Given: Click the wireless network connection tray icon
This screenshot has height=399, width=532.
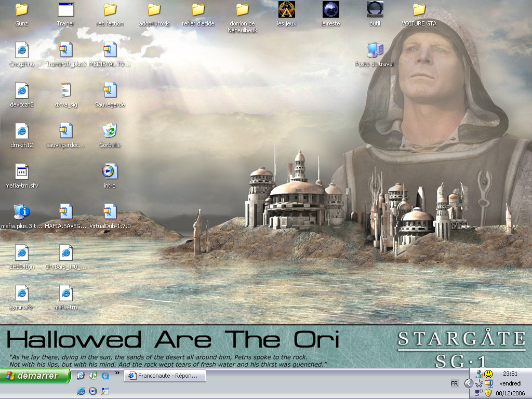Looking at the screenshot, I should coord(478,393).
